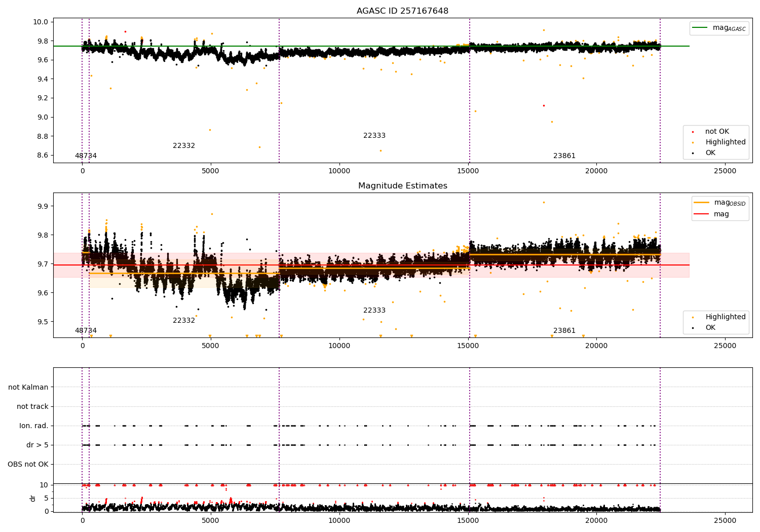The image size is (760, 532).
Task: Click OBSID label 22333 in the top plot
Action: (374, 136)
